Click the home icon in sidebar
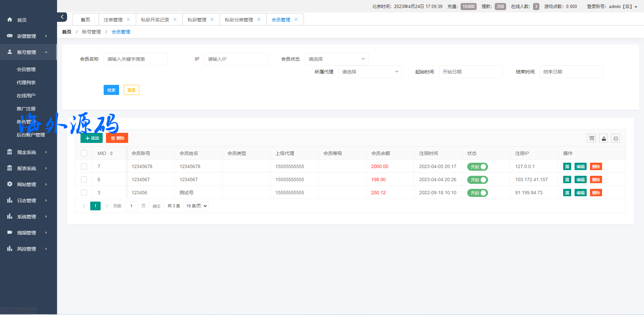This screenshot has height=315, width=644. pyautogui.click(x=10, y=20)
